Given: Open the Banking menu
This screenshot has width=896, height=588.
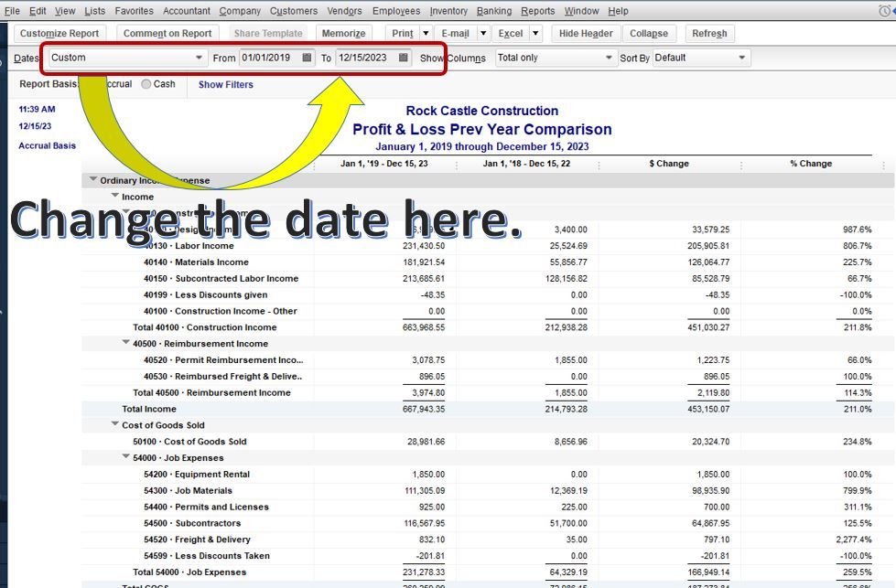Looking at the screenshot, I should point(493,11).
